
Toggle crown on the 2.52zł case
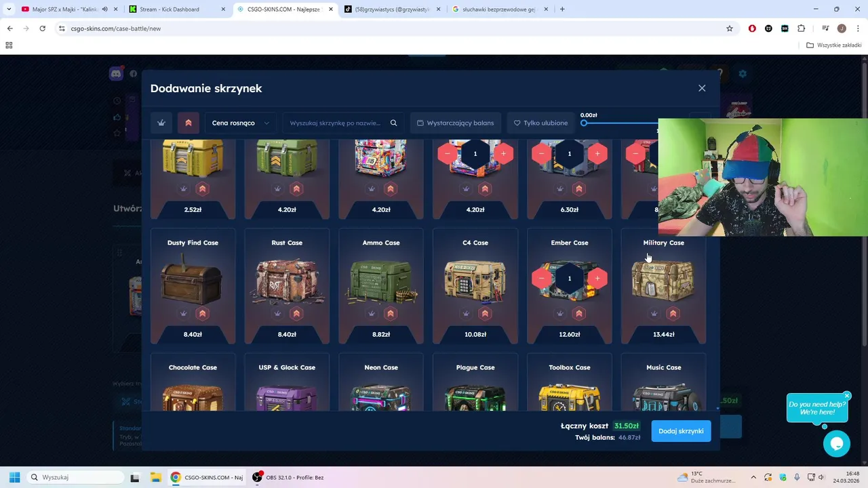(183, 189)
